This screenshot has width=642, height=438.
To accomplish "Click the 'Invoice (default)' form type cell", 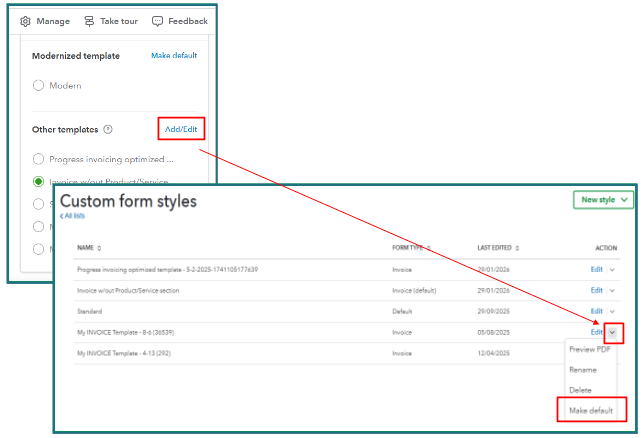I will point(414,291).
